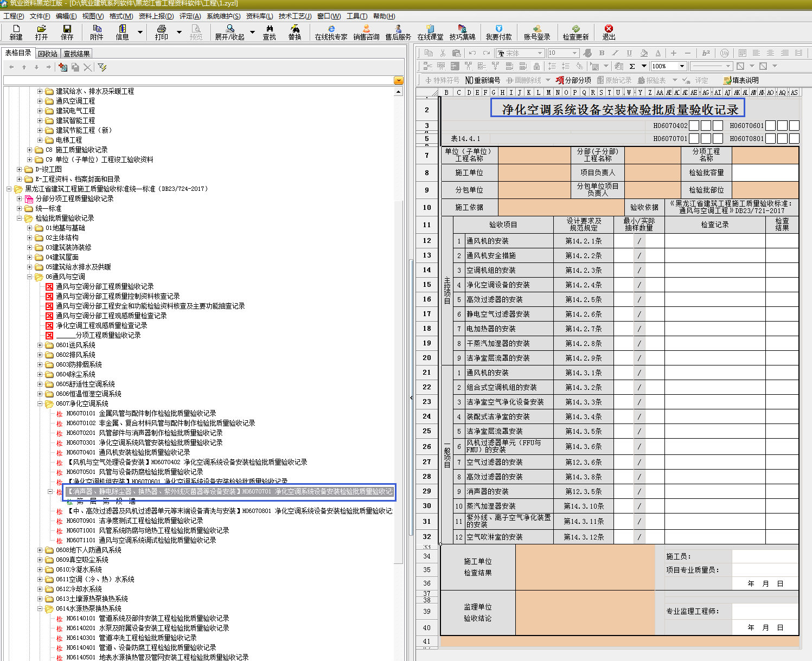Click the add-table icon in directory toolbar
The image size is (812, 661).
point(63,67)
